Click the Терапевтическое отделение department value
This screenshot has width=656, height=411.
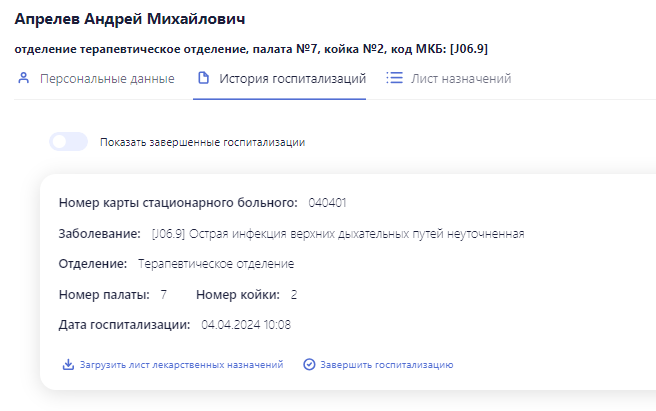[x=216, y=264]
